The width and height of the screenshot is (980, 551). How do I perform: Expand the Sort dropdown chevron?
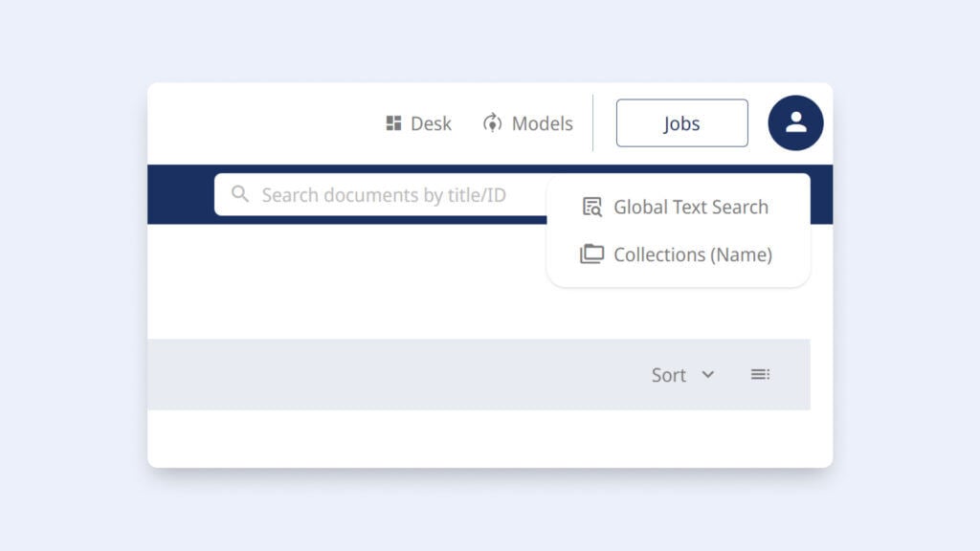tap(708, 374)
